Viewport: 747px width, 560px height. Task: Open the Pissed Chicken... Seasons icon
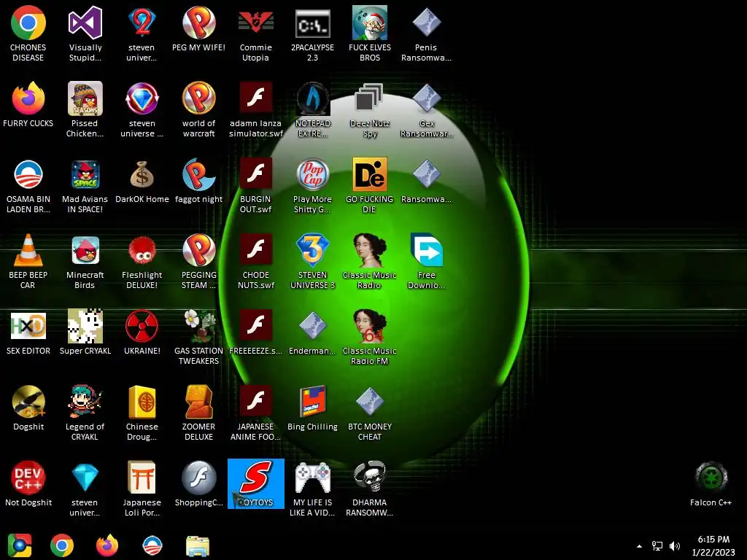(85, 98)
